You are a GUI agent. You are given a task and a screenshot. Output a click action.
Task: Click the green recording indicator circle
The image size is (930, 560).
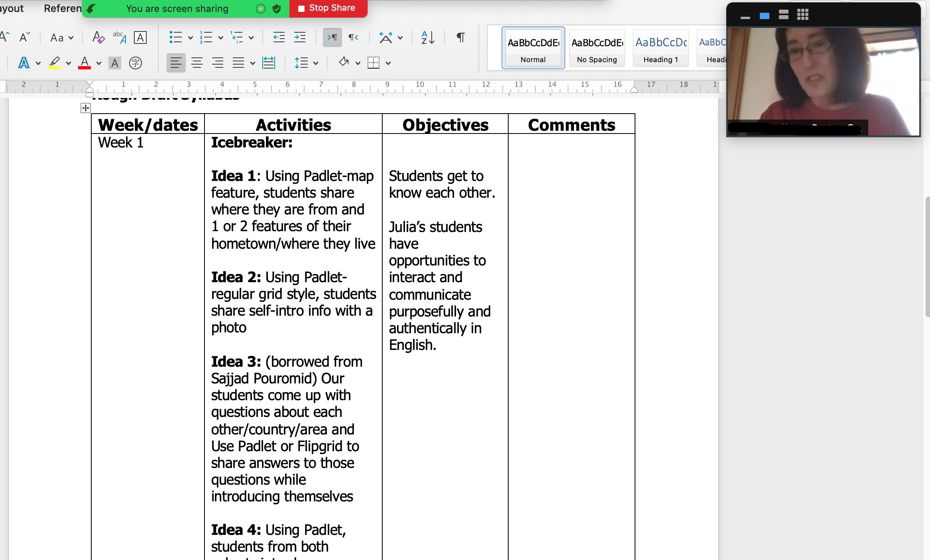[260, 9]
